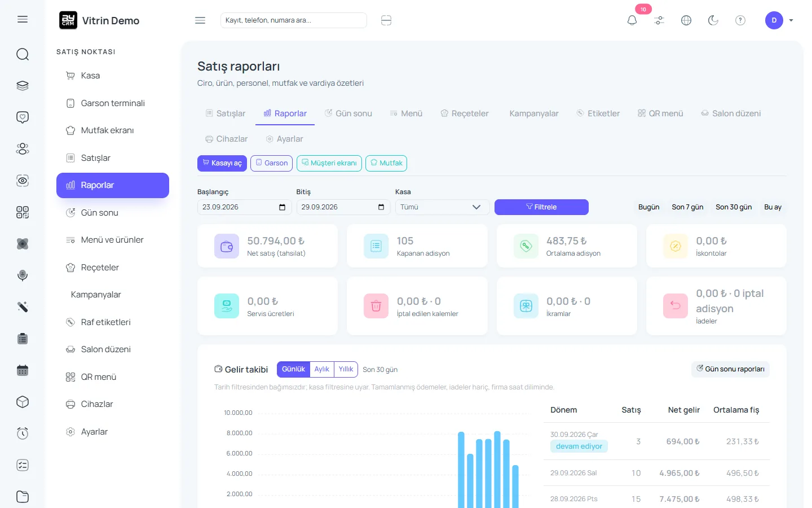Open the alarm clock icon in left rail

coord(23,433)
